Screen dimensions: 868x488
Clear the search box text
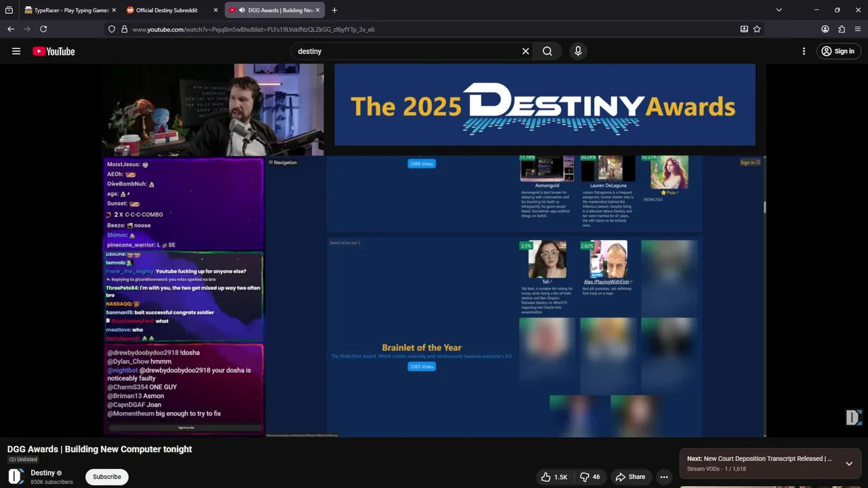(x=526, y=51)
